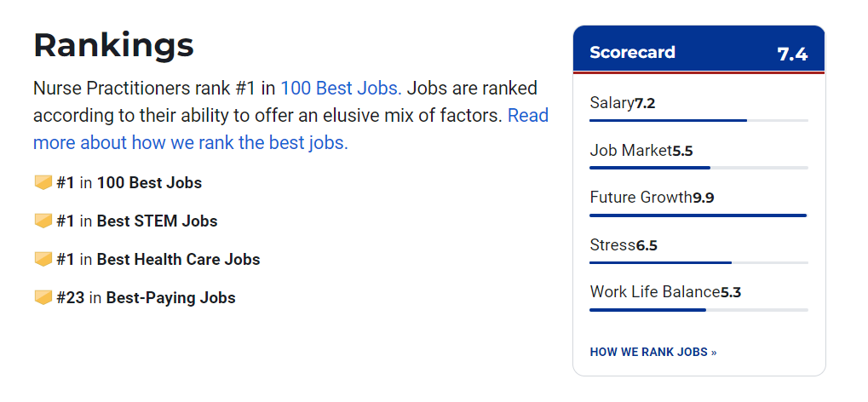This screenshot has height=402, width=868.
Task: Click the Future Growth 9.9 label
Action: 652,198
